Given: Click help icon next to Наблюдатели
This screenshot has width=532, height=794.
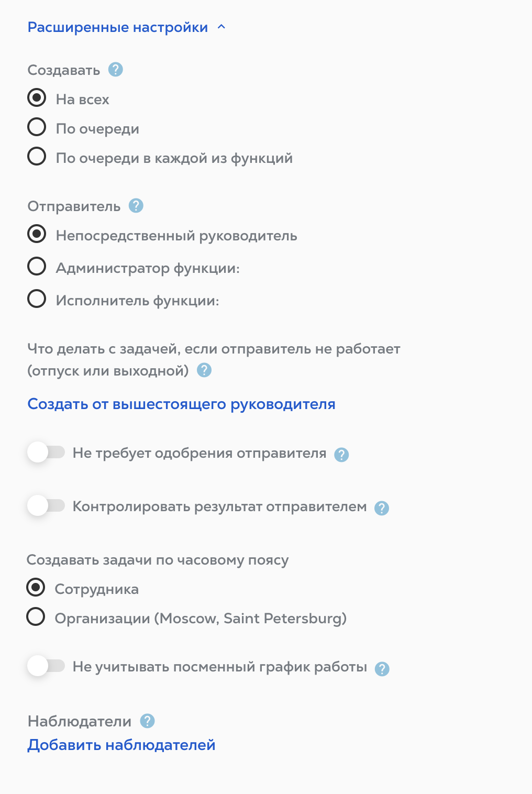Looking at the screenshot, I should pos(148,721).
